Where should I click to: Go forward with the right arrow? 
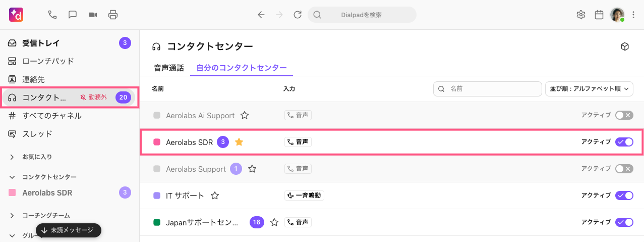pyautogui.click(x=279, y=15)
